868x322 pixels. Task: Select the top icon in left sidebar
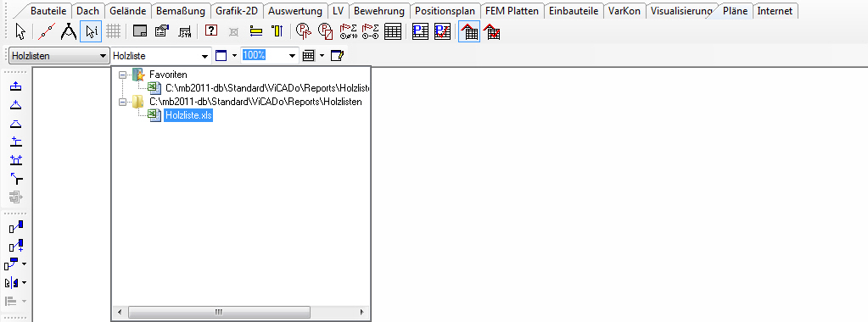tap(16, 86)
